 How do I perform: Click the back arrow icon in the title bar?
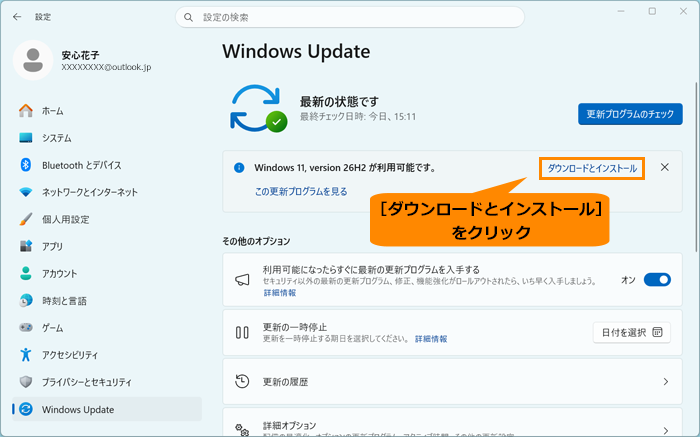pos(17,17)
